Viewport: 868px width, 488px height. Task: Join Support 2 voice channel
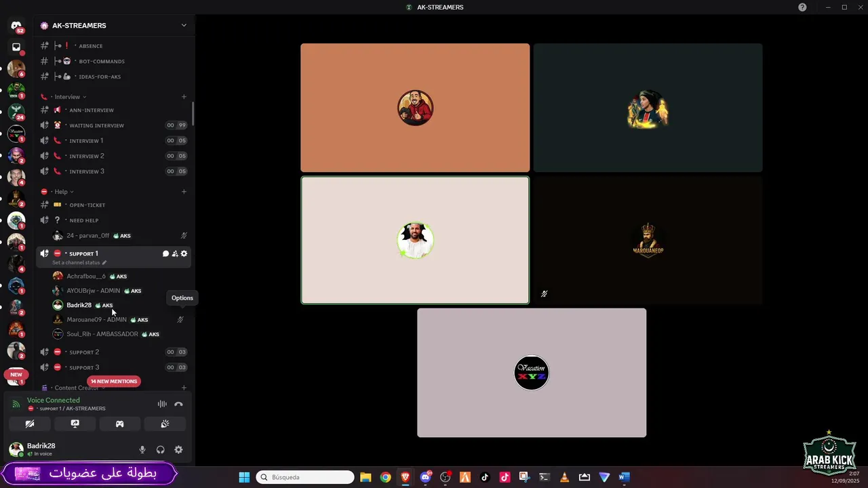click(x=113, y=352)
